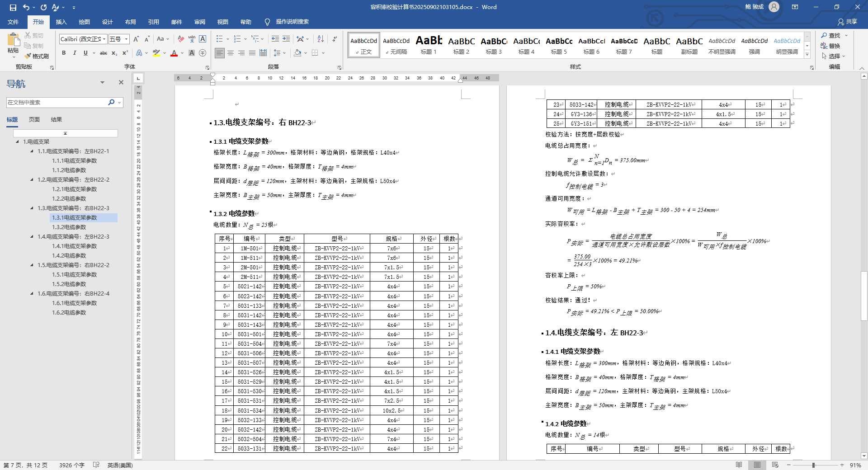
Task: Click the 替换 (Replace) button
Action: 830,46
